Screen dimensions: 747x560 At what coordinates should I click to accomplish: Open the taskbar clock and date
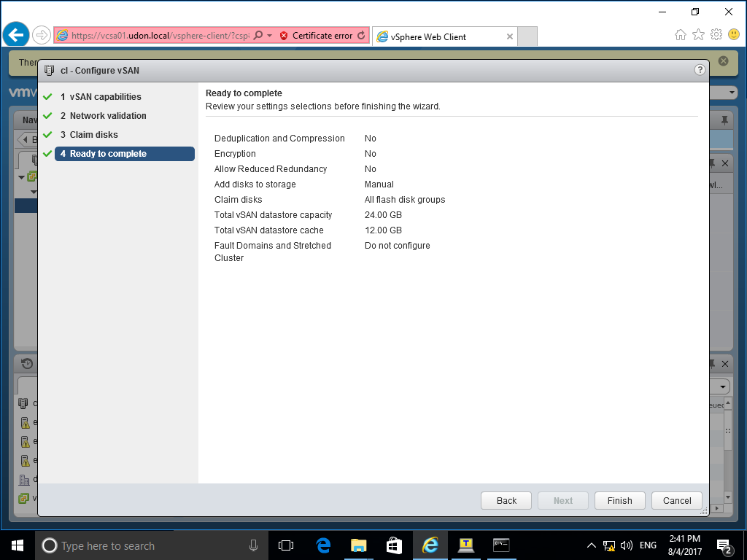[684, 545]
